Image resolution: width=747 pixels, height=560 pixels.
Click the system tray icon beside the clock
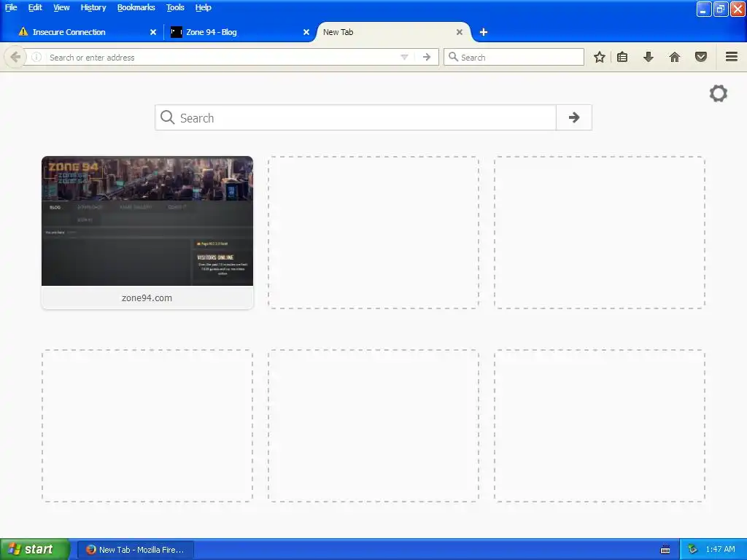(692, 550)
